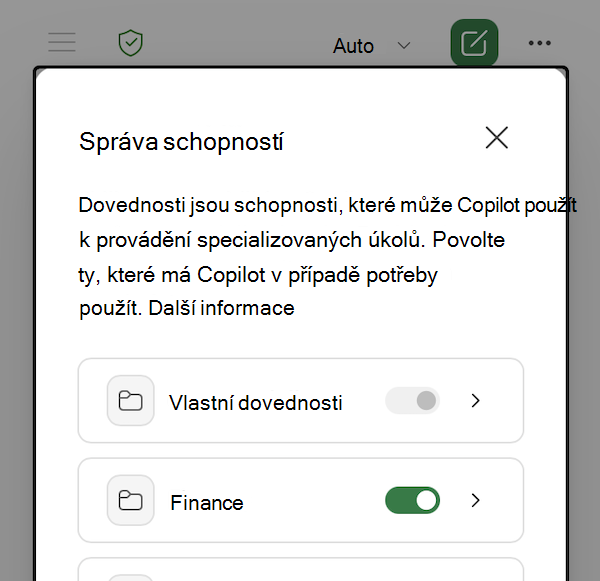Expand the Finance category chevron
The width and height of the screenshot is (600, 581).
pos(475,500)
